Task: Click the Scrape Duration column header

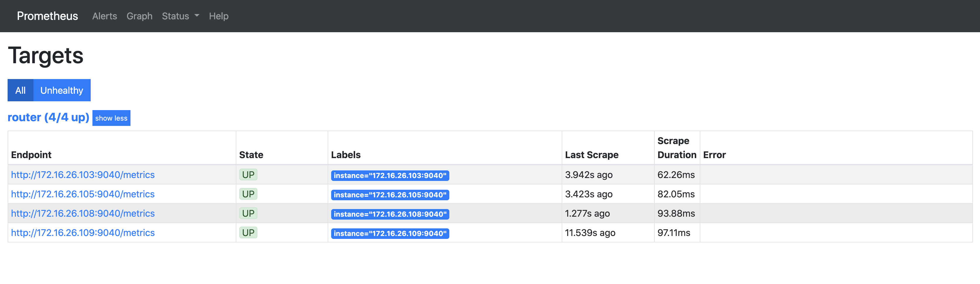Action: tap(676, 148)
